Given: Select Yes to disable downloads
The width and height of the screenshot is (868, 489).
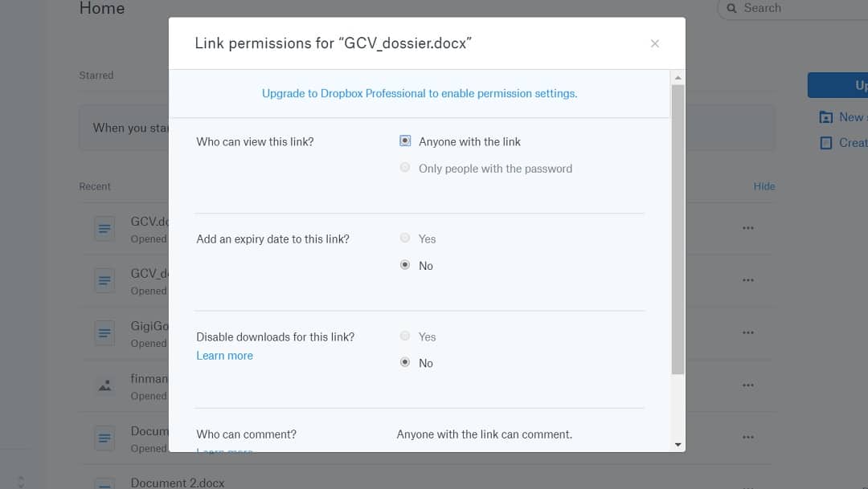Looking at the screenshot, I should [405, 336].
